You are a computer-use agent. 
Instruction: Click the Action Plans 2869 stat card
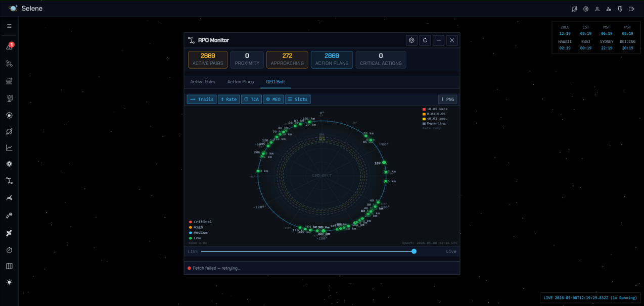tap(332, 60)
